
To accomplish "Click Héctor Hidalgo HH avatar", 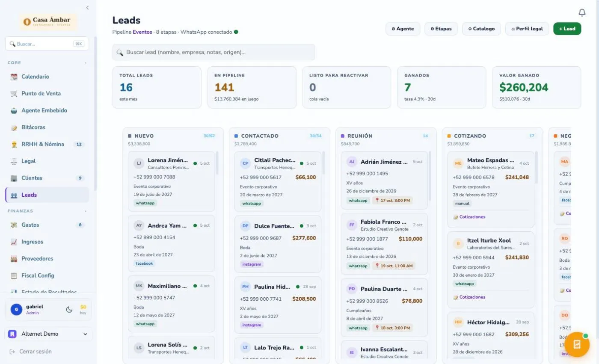I will point(458,322).
